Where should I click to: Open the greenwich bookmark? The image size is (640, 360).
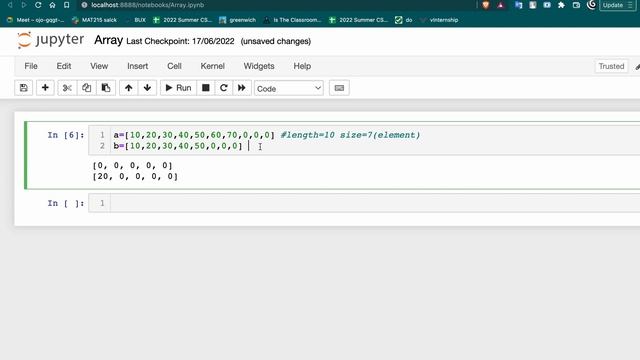point(238,20)
